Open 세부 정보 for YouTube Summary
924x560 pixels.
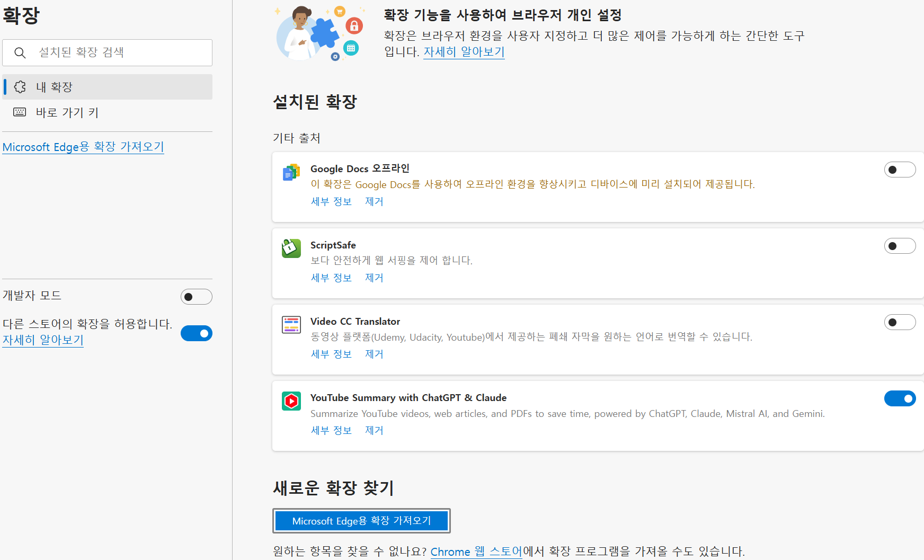331,430
